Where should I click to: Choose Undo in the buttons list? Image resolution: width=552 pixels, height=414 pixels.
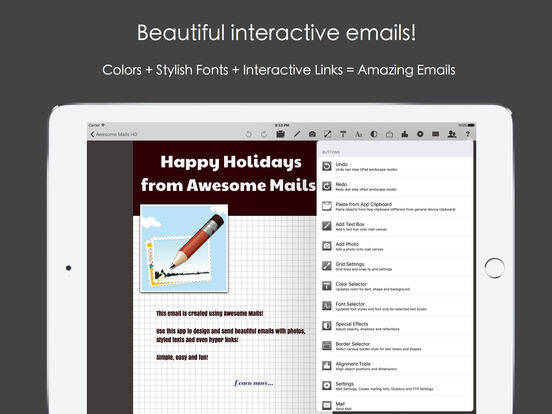(395, 167)
